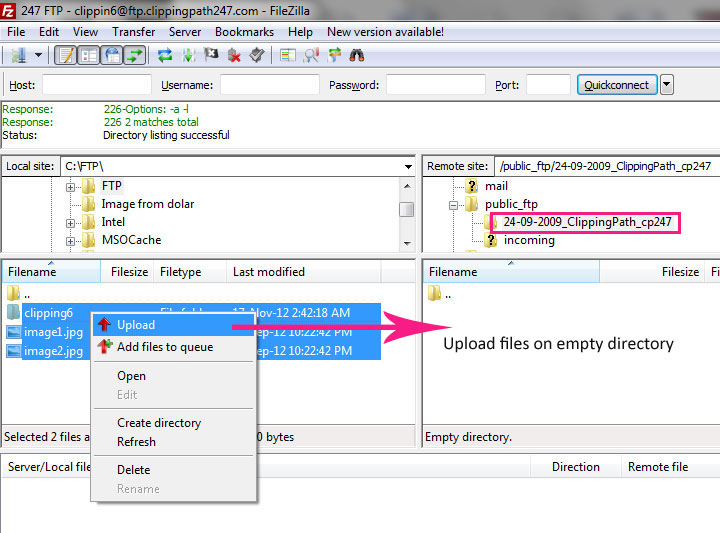Open the filename filters icon

(288, 56)
